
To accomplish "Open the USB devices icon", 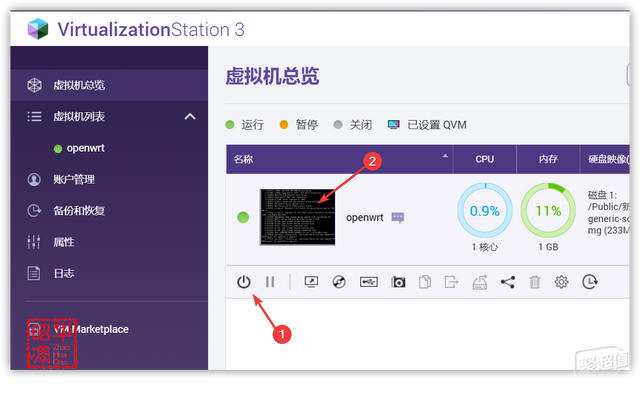I will (369, 282).
